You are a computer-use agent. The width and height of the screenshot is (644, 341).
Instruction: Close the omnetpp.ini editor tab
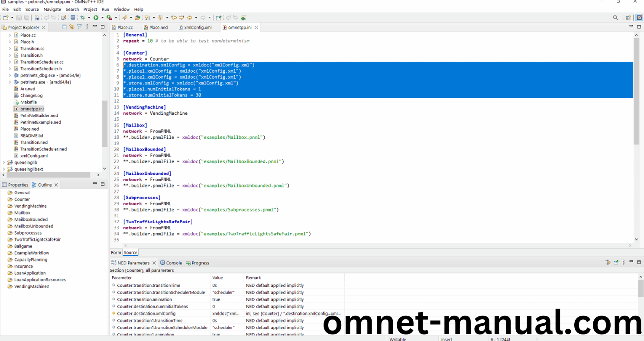point(256,27)
